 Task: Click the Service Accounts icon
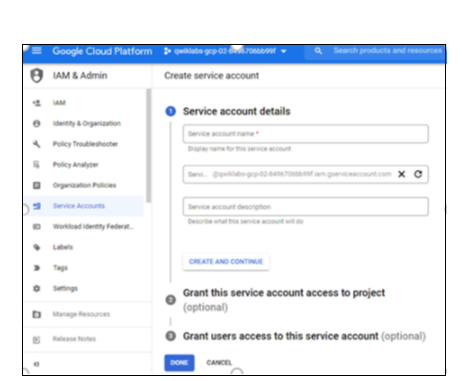coord(37,206)
